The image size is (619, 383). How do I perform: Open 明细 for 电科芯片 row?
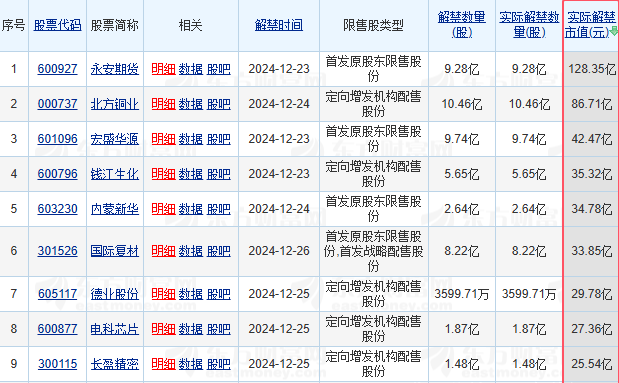point(163,329)
